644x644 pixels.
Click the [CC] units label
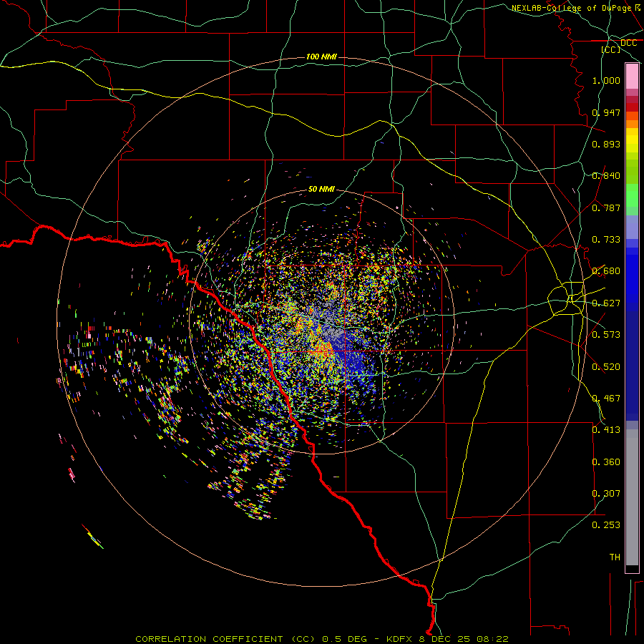point(611,49)
